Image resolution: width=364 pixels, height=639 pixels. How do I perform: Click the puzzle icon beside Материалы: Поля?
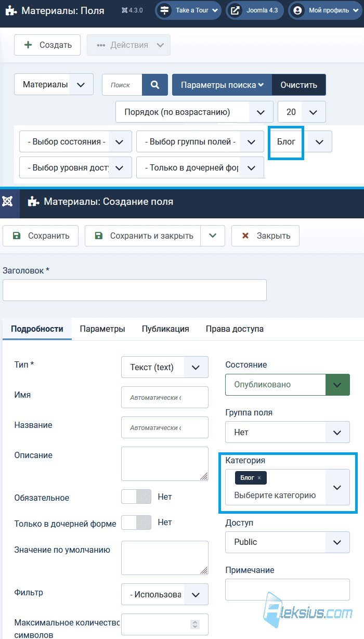[x=12, y=10]
